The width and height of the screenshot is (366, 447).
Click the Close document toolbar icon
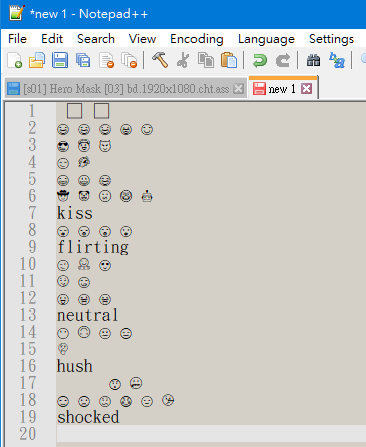tap(106, 60)
